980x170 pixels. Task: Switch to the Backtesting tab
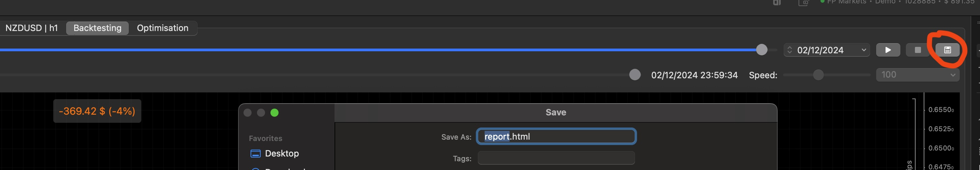(97, 28)
